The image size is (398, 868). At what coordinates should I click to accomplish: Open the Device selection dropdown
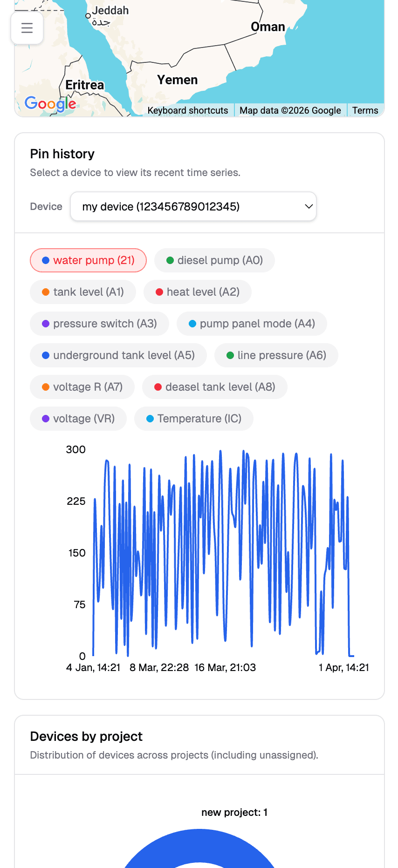tap(193, 206)
